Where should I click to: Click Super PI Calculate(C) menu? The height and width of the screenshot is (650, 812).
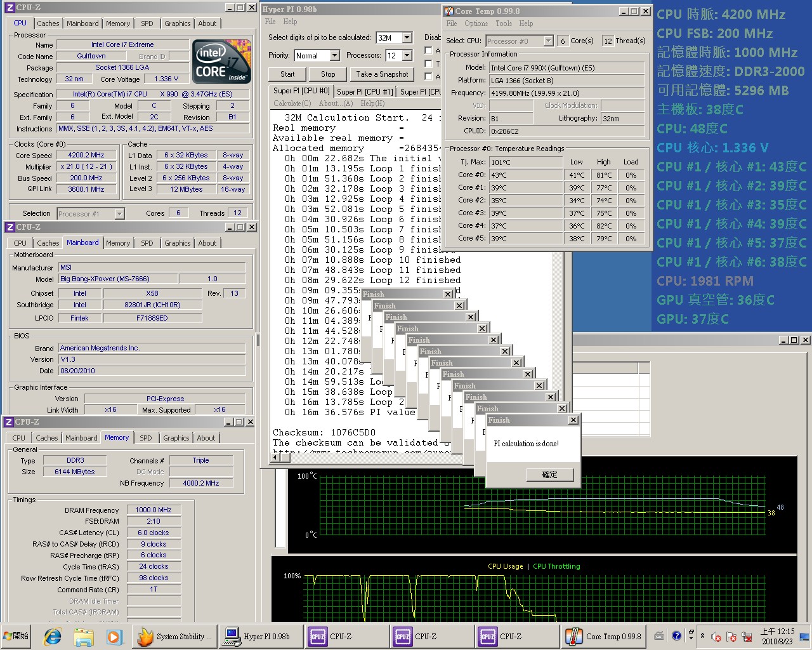(x=292, y=103)
